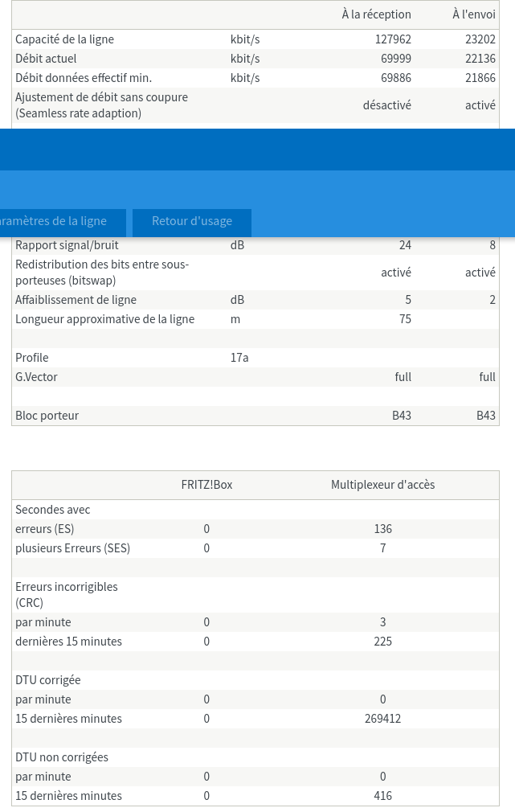This screenshot has height=812, width=515.
Task: Click the erreurs (ES) row label
Action: (x=45, y=529)
